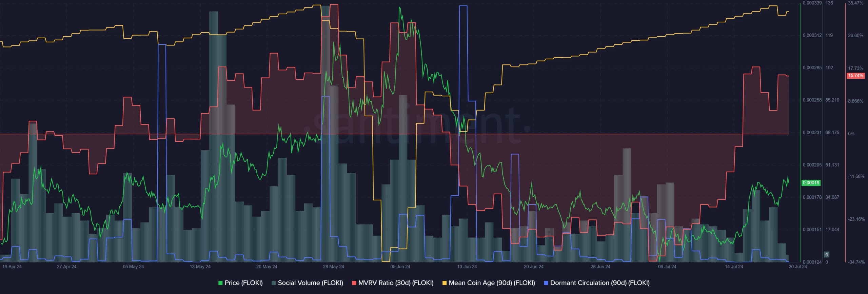Click the 27 Apr 24 date label
The width and height of the screenshot is (868, 294).
click(66, 267)
